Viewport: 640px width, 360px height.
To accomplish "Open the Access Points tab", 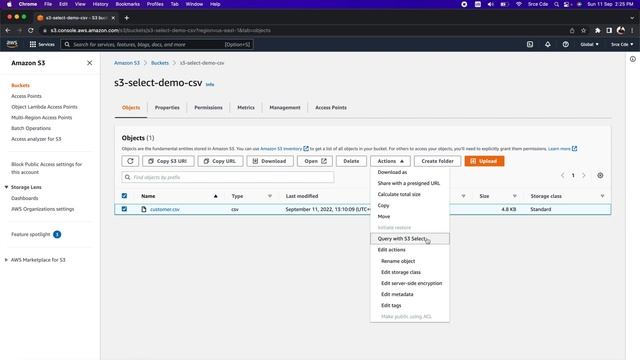I will coord(331,107).
